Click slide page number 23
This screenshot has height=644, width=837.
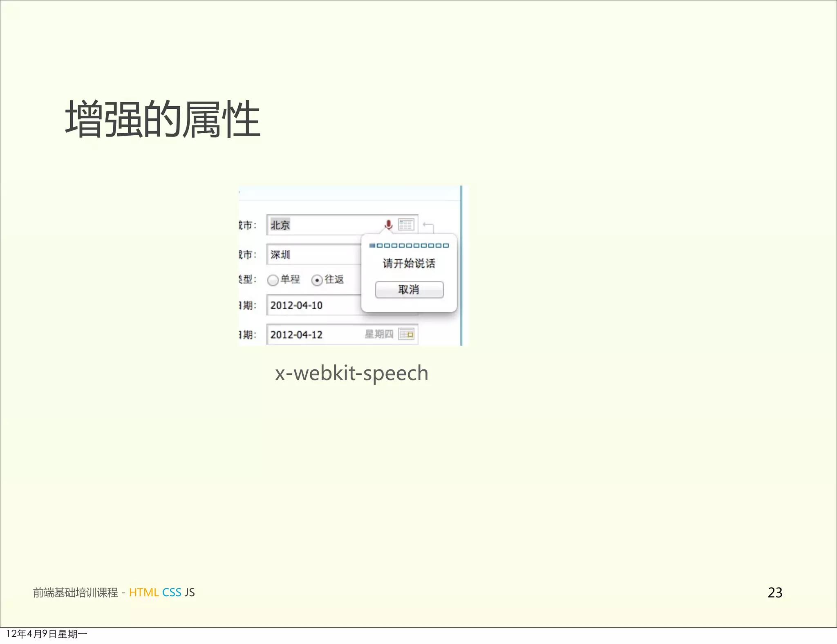click(775, 593)
